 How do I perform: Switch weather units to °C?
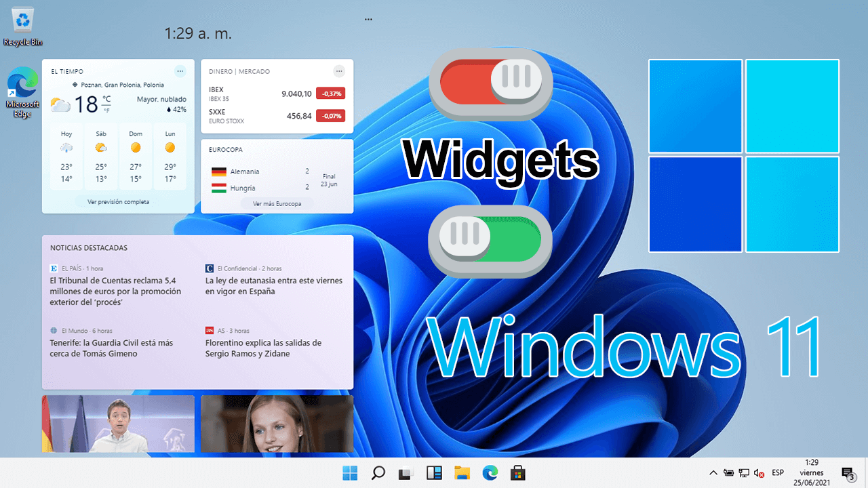(106, 100)
